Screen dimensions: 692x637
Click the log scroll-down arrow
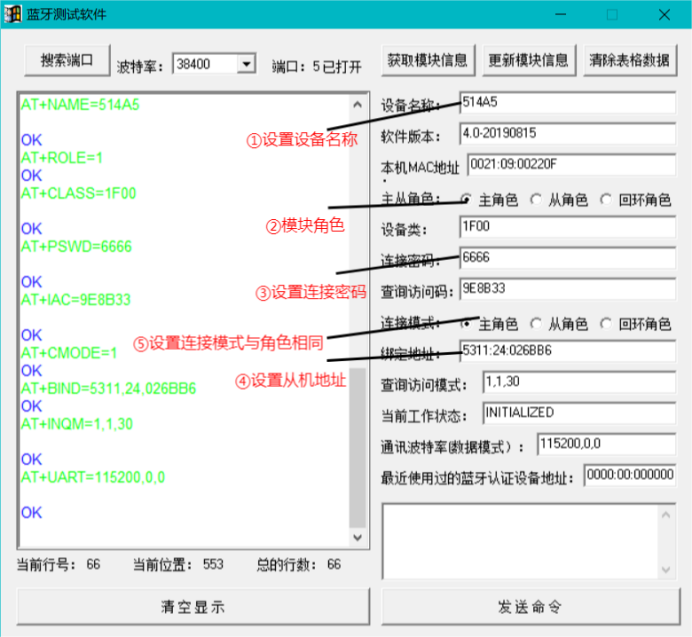pos(357,537)
